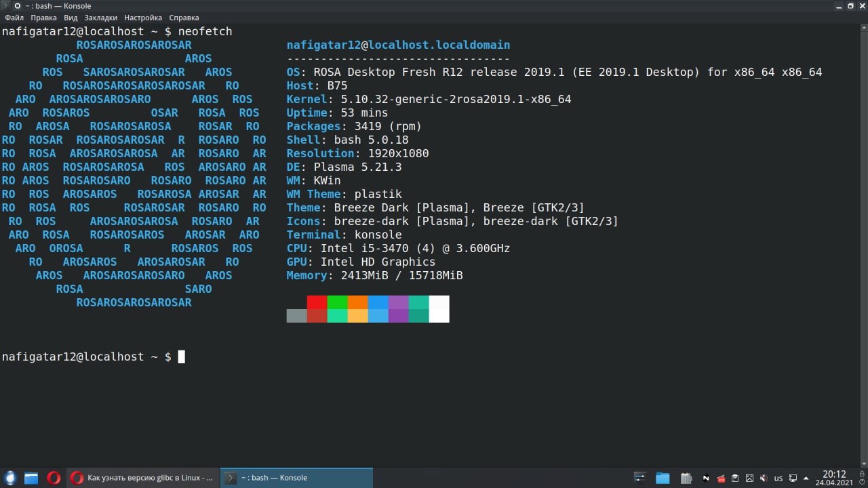868x488 pixels.
Task: Click the image viewer tray icon
Action: 749,478
